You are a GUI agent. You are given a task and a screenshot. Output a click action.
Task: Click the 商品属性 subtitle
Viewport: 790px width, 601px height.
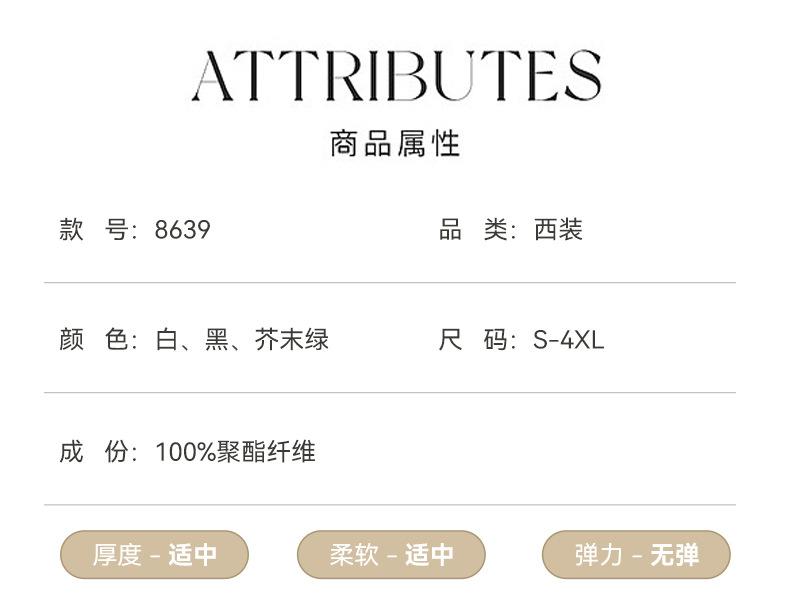click(x=395, y=143)
